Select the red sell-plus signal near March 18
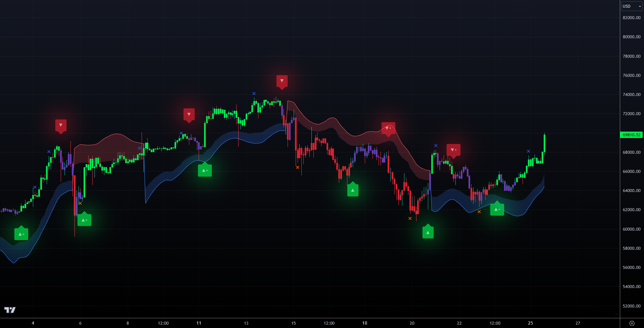This screenshot has width=644, height=328. [388, 128]
